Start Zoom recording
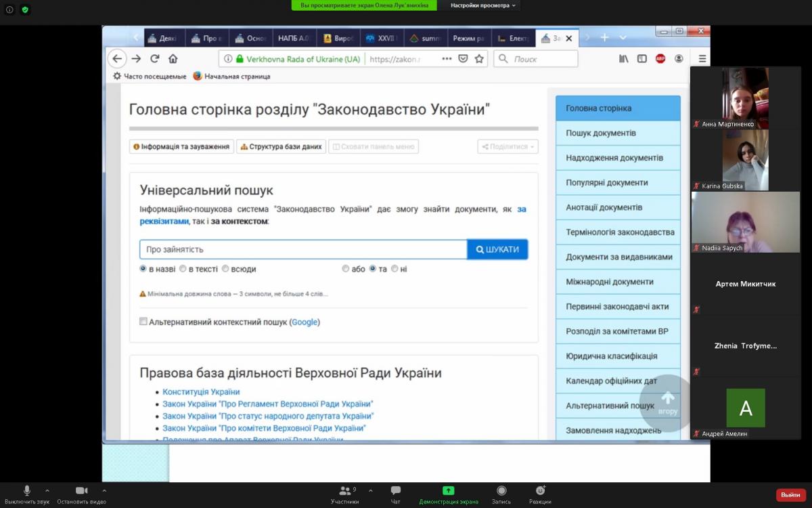 click(x=501, y=494)
